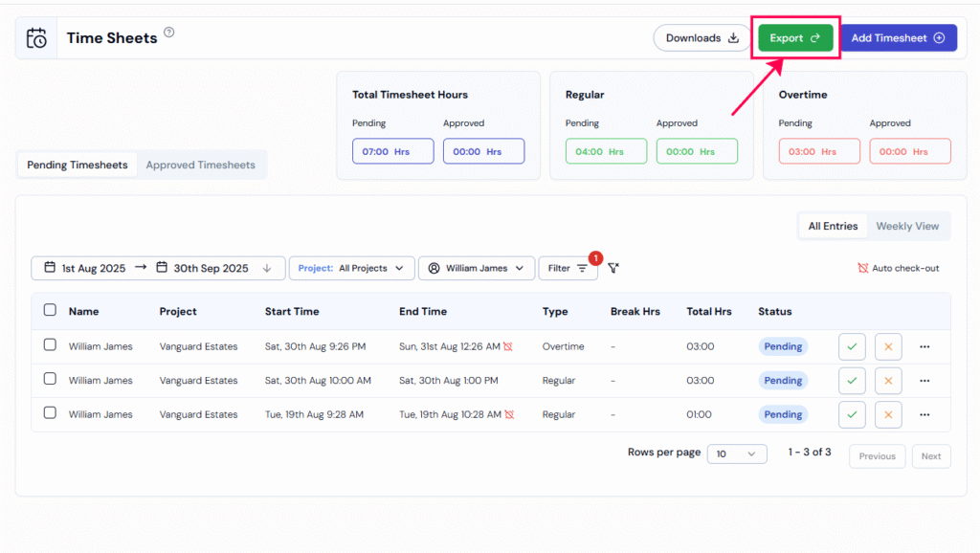Click the clear filter funnel icon

pyautogui.click(x=613, y=269)
